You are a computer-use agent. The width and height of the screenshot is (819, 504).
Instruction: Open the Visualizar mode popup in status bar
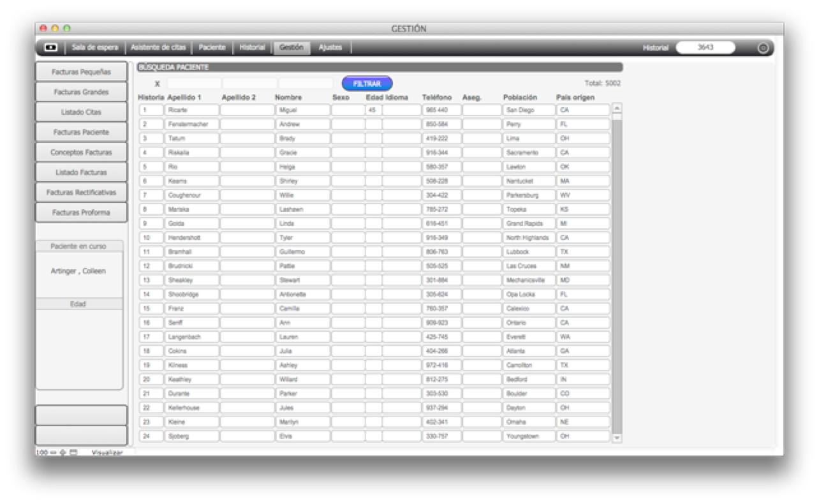pyautogui.click(x=107, y=452)
